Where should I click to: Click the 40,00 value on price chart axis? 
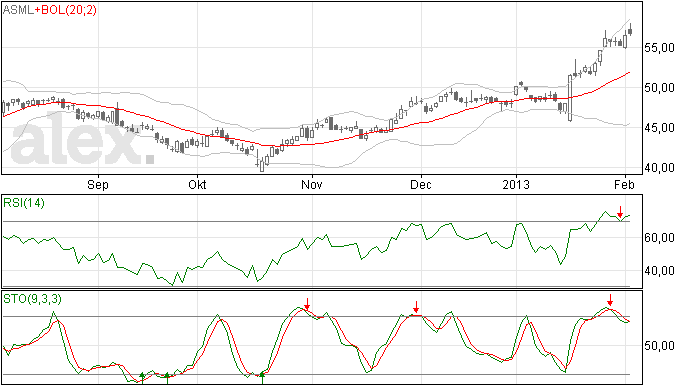[x=659, y=168]
